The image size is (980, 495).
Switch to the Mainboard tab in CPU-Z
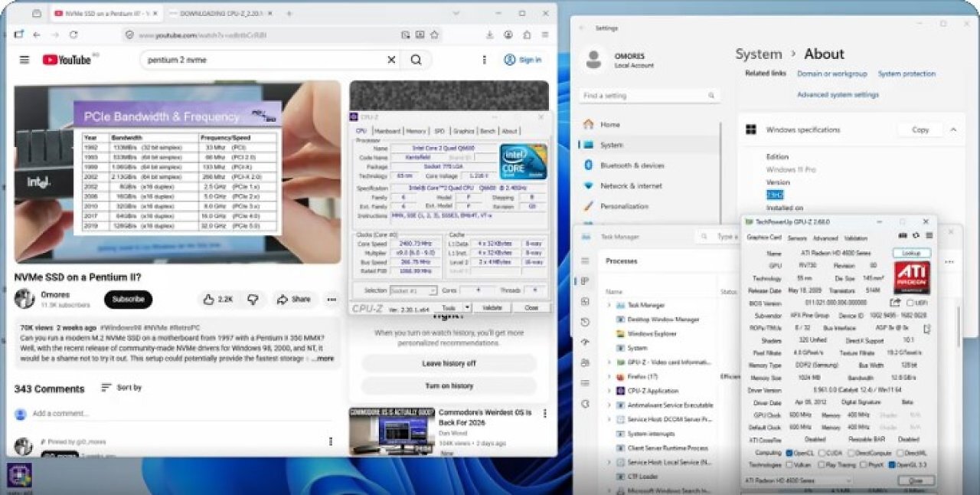coord(387,131)
